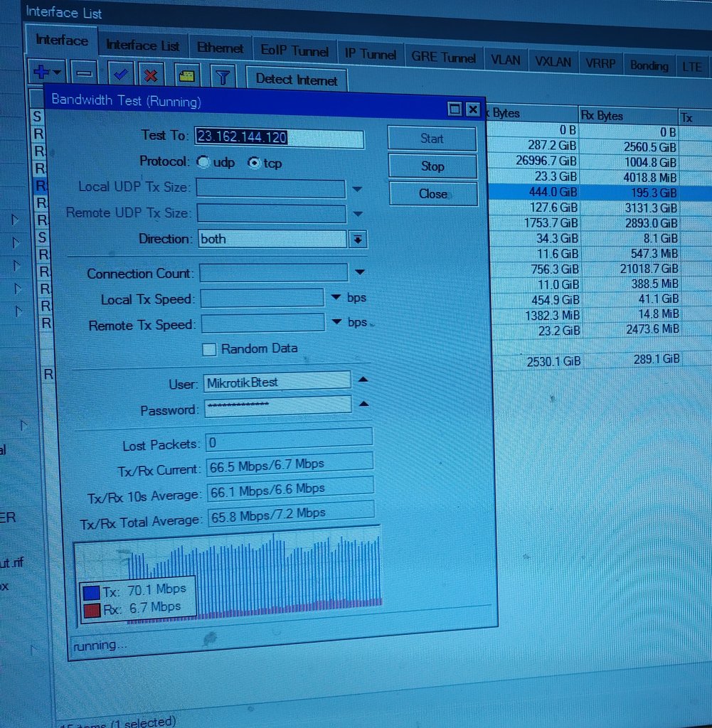Collapse the Password field up arrow

click(364, 404)
